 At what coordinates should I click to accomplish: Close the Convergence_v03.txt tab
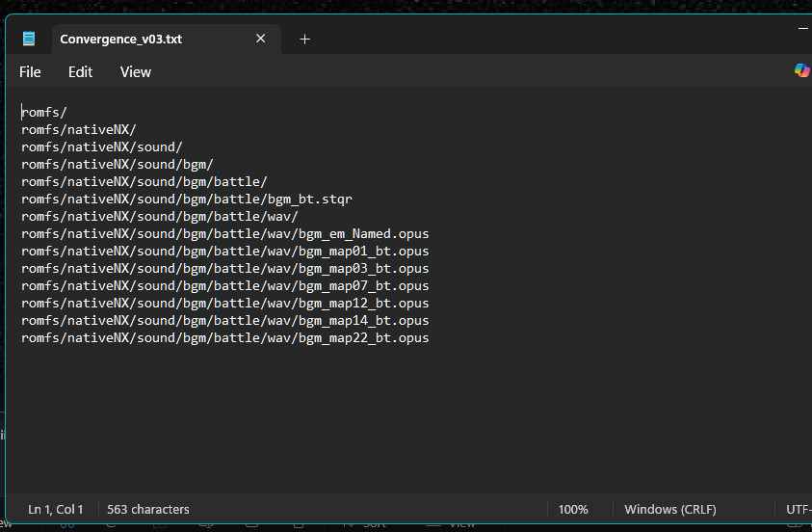[x=261, y=40]
